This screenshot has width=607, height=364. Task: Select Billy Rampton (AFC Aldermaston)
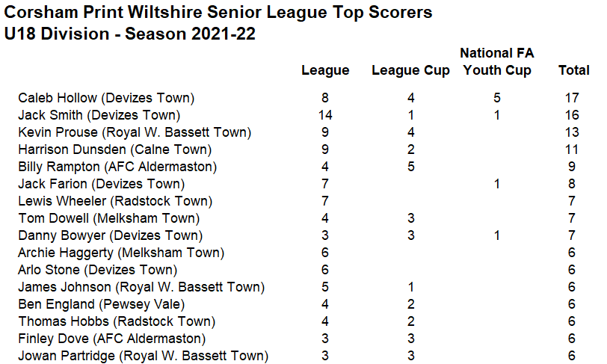(x=117, y=167)
